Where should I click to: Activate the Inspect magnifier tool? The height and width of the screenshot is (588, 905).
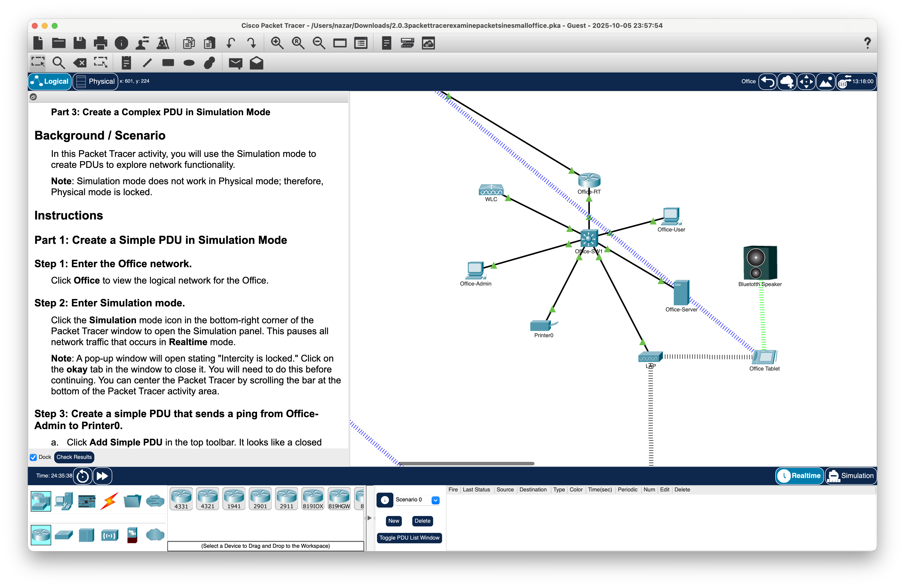59,62
